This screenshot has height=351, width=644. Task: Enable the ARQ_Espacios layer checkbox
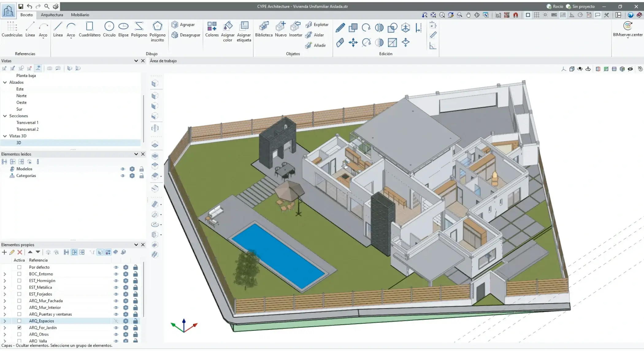coord(19,321)
